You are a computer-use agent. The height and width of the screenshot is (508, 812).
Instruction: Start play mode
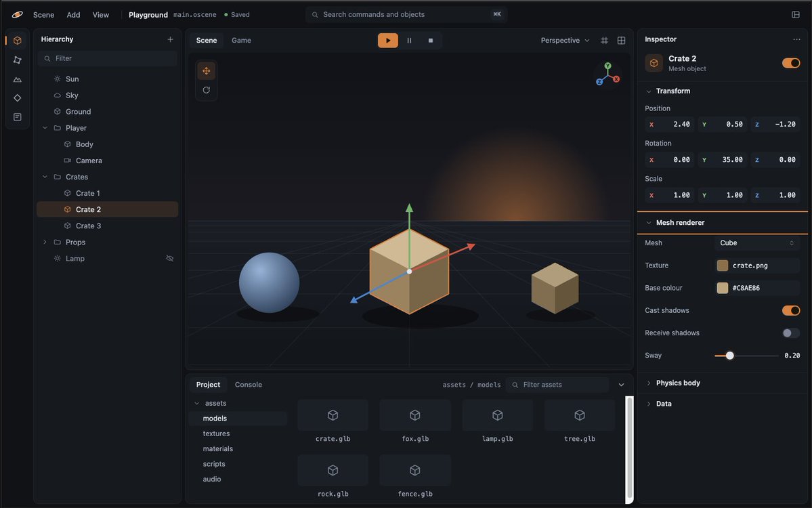tap(388, 41)
